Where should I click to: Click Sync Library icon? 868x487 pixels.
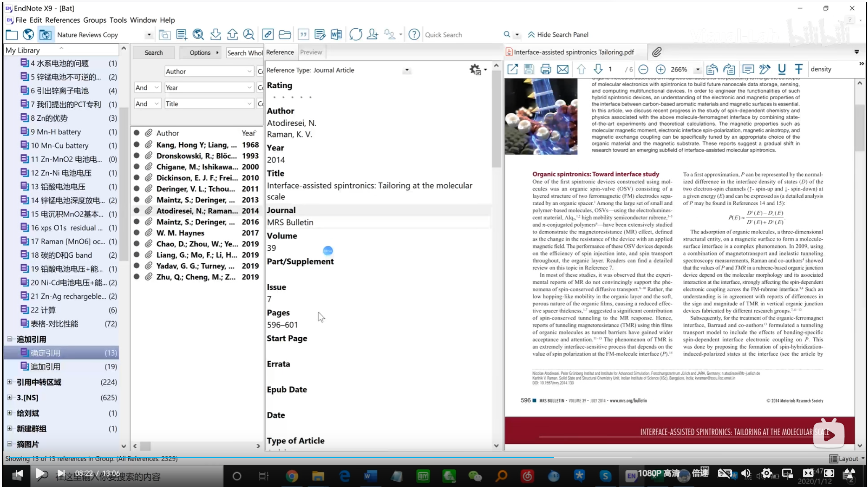pos(355,34)
